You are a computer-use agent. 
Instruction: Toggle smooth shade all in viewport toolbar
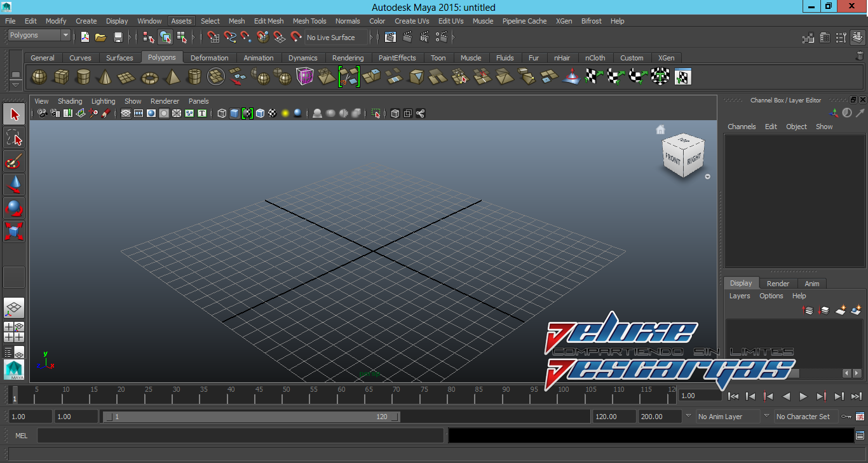(x=234, y=113)
